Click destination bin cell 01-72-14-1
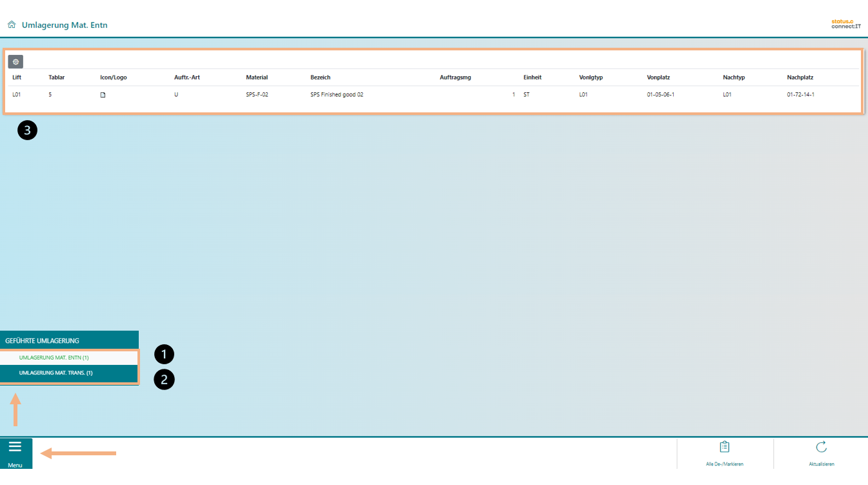 click(800, 95)
